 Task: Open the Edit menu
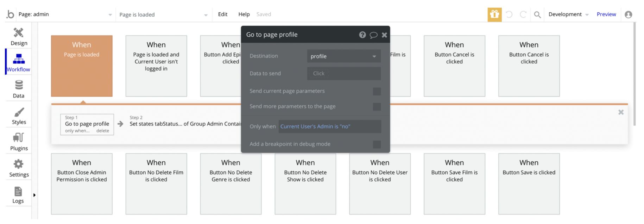[x=222, y=14]
